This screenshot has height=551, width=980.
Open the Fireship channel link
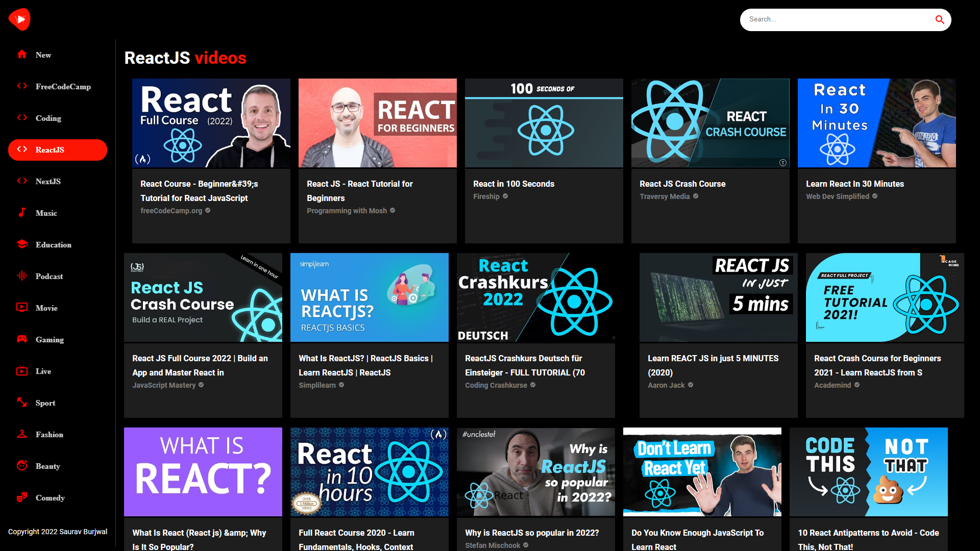pyautogui.click(x=486, y=196)
